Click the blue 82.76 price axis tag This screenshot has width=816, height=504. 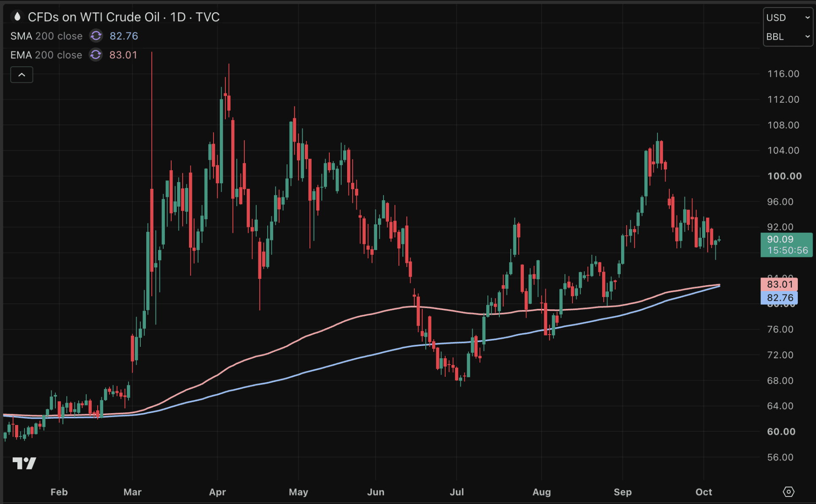pyautogui.click(x=779, y=298)
